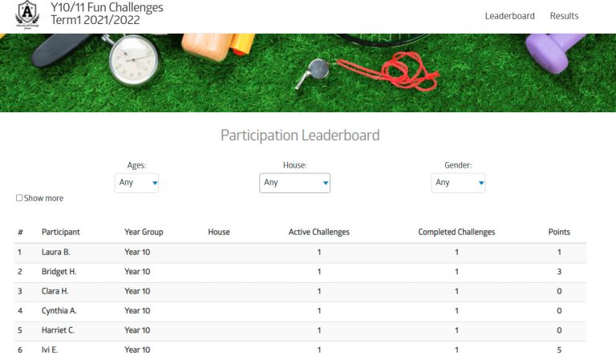Viewport: 616px width, 364px height.
Task: Click the Completed Challenges column header
Action: pos(456,232)
